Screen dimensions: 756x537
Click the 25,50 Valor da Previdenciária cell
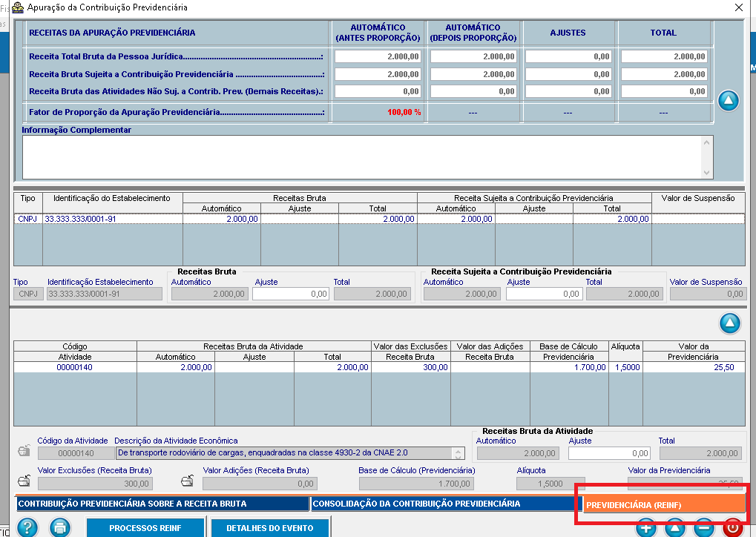694,367
